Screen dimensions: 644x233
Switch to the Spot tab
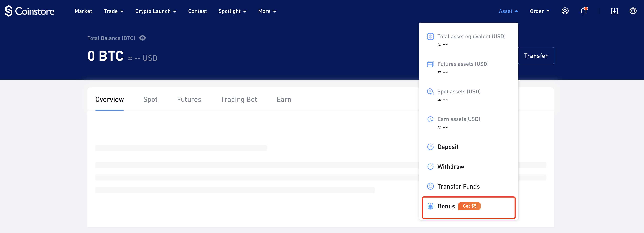click(x=150, y=99)
